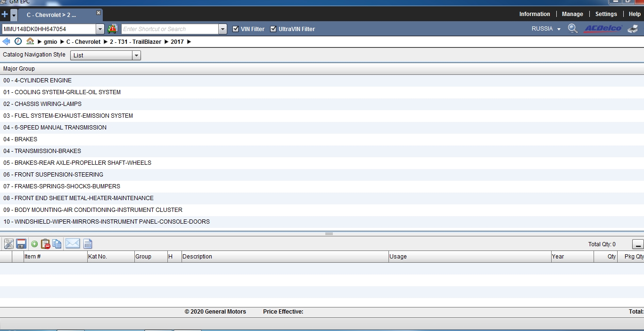
Task: Open the RUSSIA region dropdown
Action: [x=546, y=29]
